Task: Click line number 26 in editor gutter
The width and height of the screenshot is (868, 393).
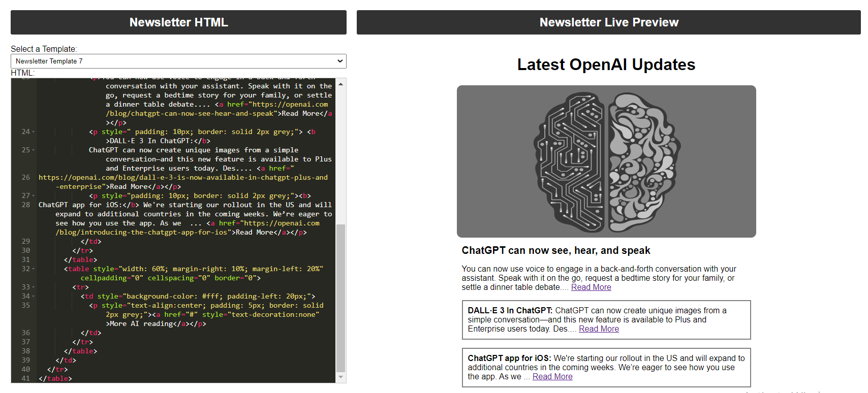Action: pyautogui.click(x=26, y=178)
